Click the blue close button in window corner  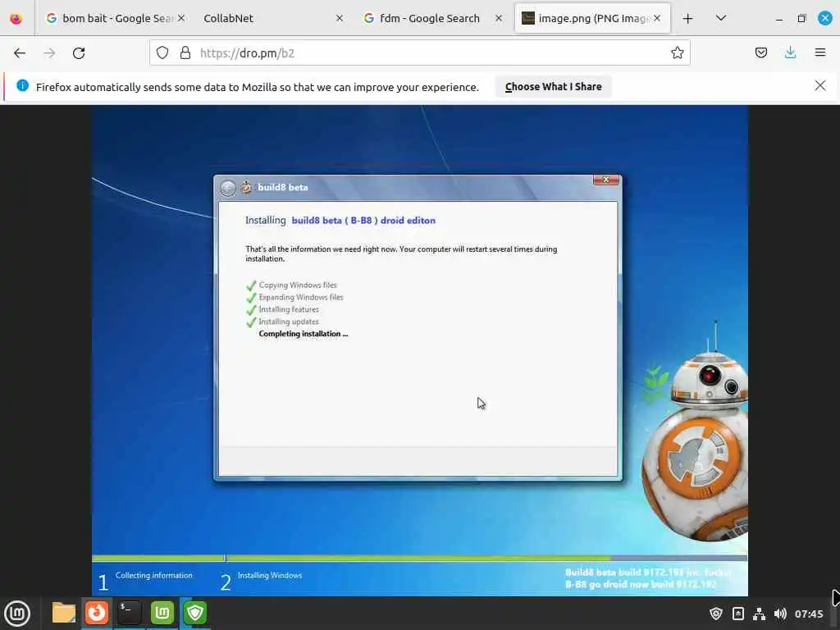pos(825,18)
